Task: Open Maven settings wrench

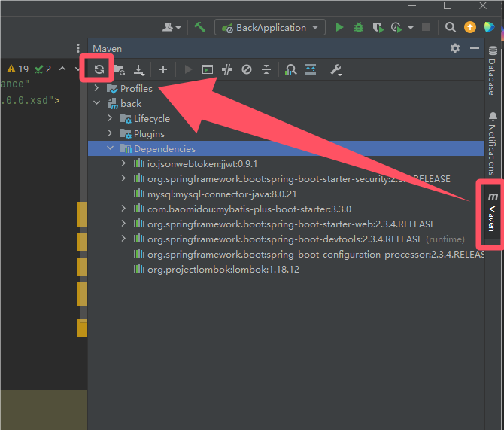Action: [335, 69]
